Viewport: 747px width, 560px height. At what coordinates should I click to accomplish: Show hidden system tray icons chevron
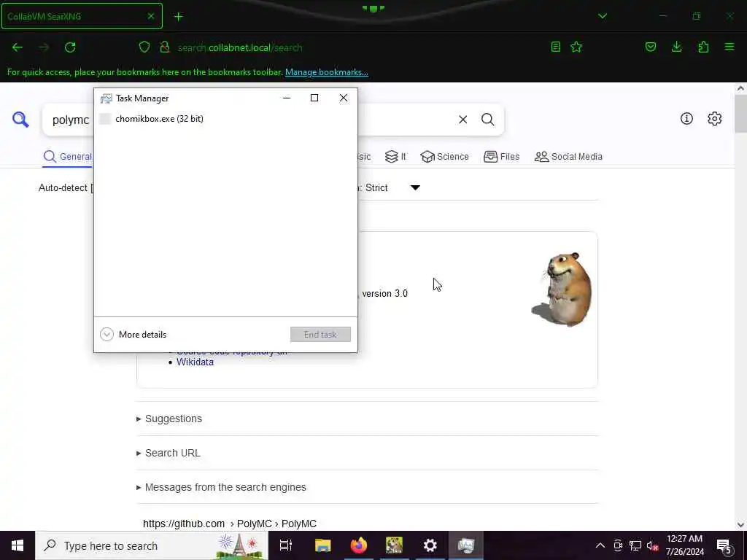pos(600,545)
